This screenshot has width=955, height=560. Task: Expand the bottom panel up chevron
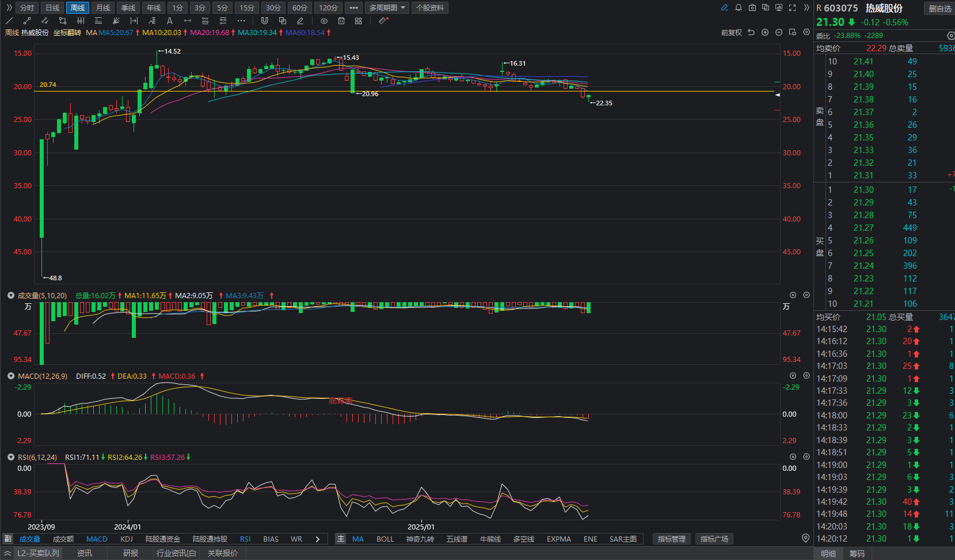pos(7,553)
